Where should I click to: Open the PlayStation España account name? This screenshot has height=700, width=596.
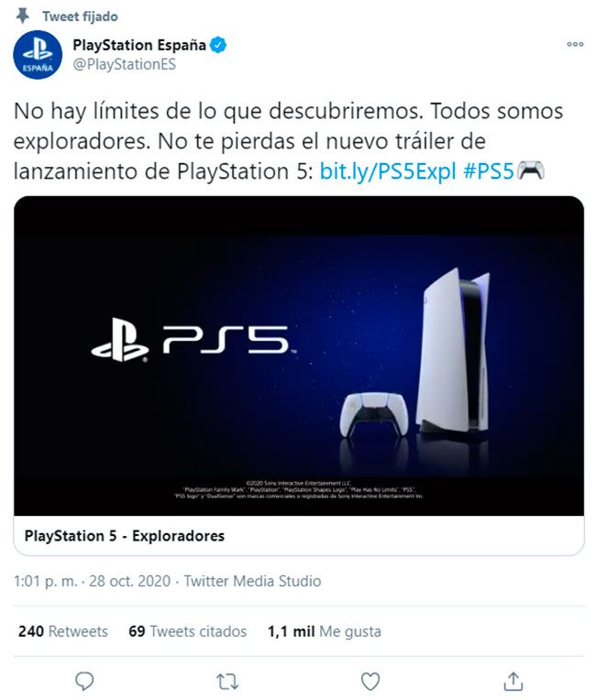tap(139, 45)
